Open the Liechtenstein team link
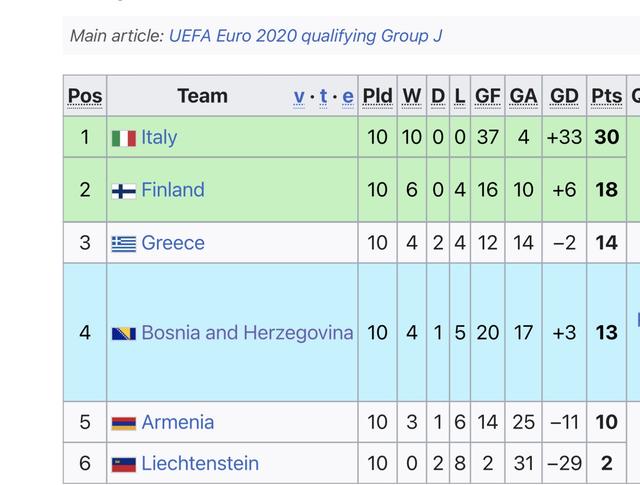The width and height of the screenshot is (640, 485). [200, 463]
